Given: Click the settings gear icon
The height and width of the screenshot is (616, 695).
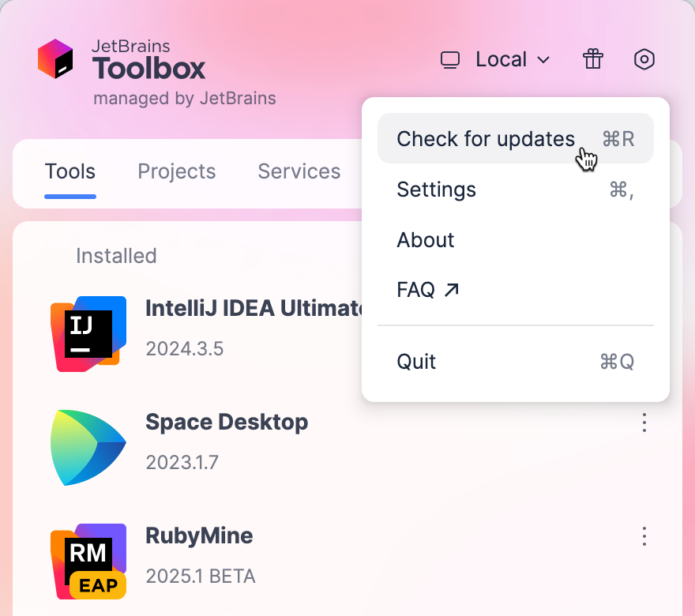Looking at the screenshot, I should click(x=644, y=58).
